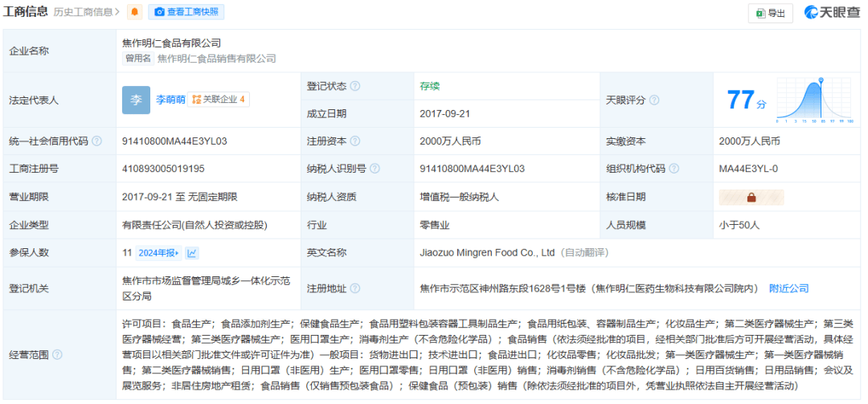868x404 pixels.
Task: Click company name 焦作明仁食品有限公司
Action: click(x=172, y=42)
